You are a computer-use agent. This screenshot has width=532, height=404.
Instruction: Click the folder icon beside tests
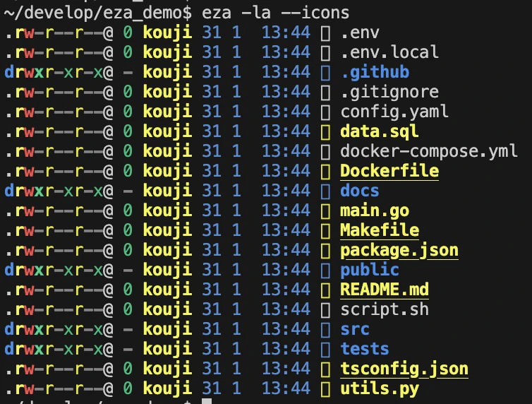(x=325, y=350)
